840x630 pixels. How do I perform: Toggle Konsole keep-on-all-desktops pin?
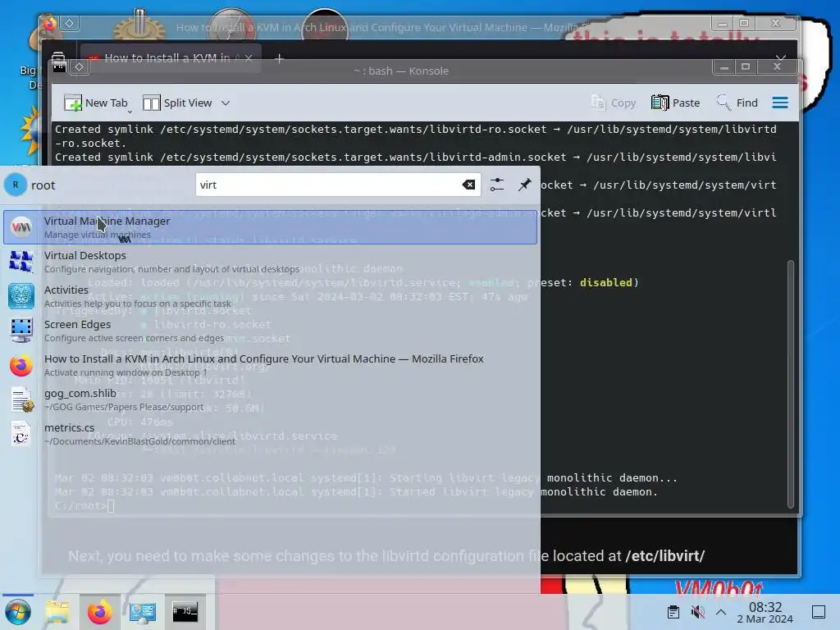point(80,66)
